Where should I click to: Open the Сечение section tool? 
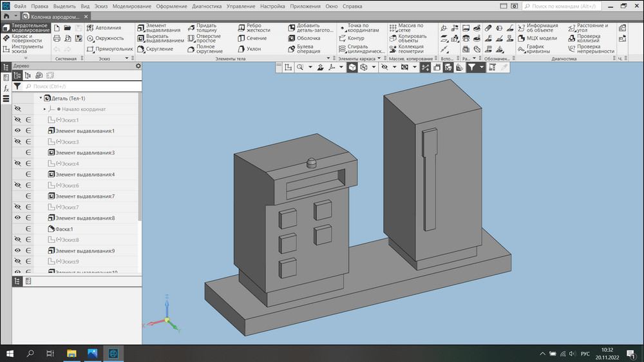point(252,38)
